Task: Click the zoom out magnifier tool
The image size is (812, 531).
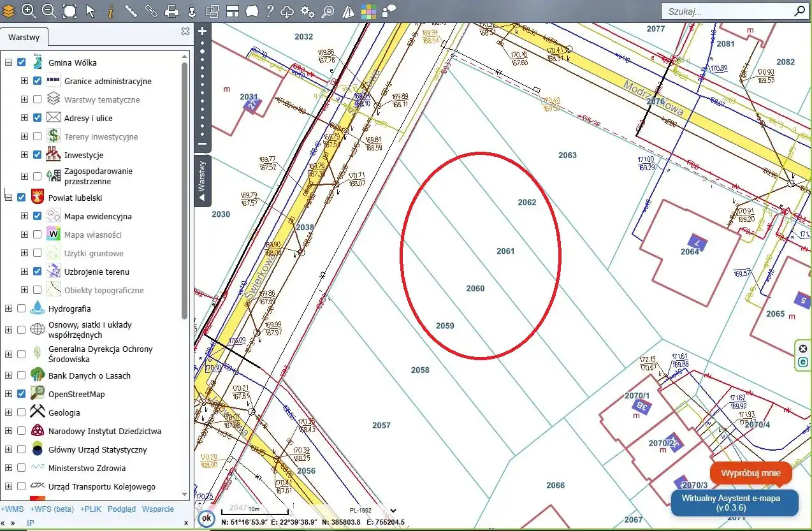Action: click(x=49, y=10)
